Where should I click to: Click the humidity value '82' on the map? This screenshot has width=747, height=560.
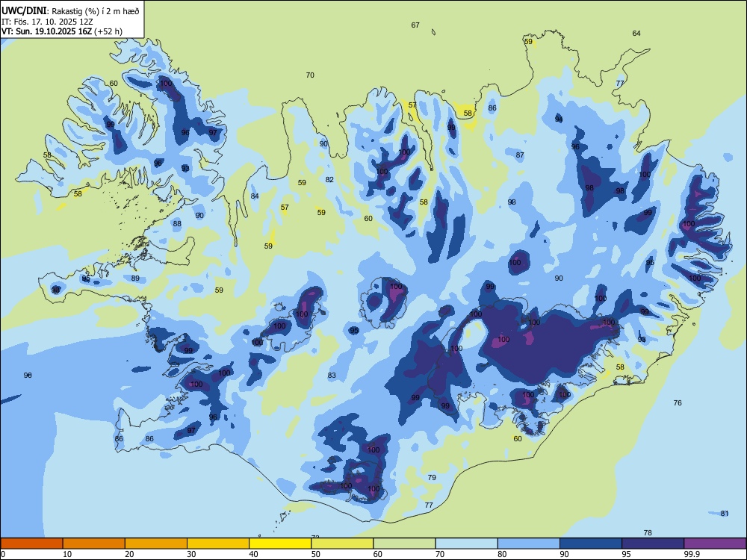point(329,180)
